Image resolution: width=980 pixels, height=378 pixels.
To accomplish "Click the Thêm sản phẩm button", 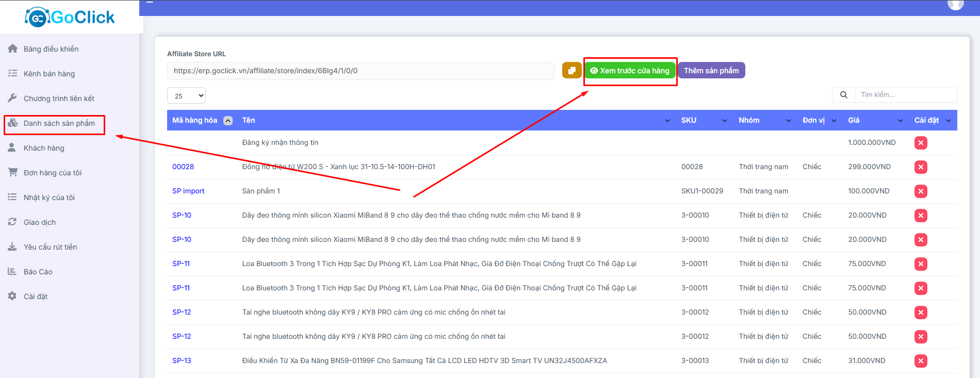I will (711, 71).
